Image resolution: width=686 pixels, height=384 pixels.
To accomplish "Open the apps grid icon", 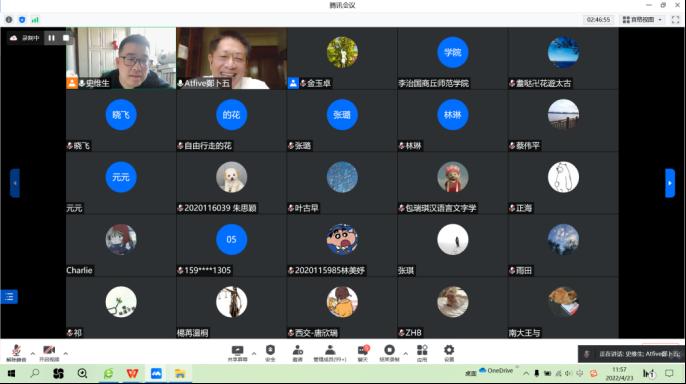I will pyautogui.click(x=422, y=353).
